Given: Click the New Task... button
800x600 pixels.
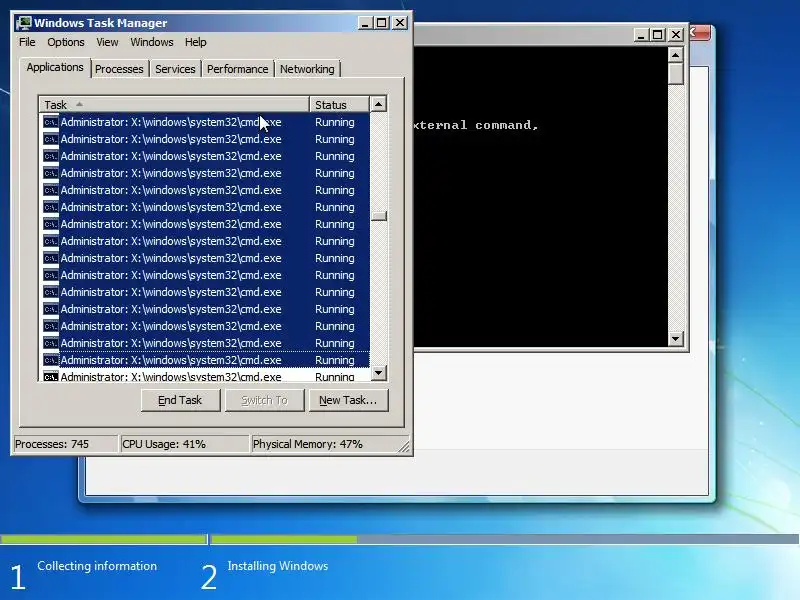Looking at the screenshot, I should (x=348, y=400).
